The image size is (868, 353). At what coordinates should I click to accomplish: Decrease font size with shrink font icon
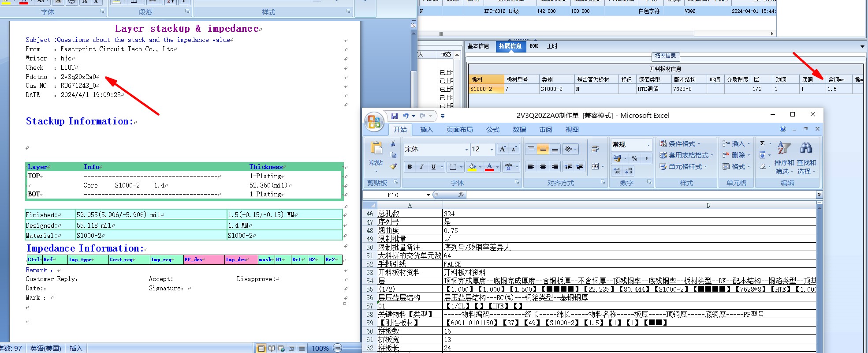[x=514, y=149]
